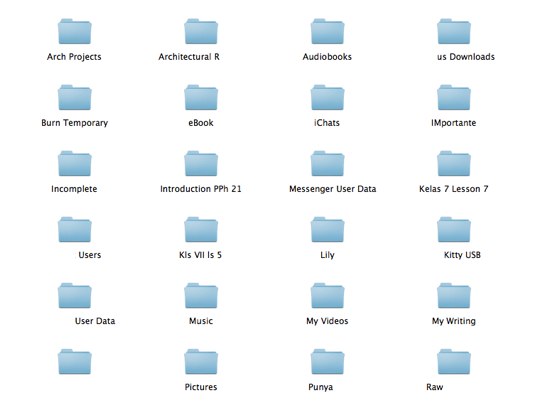Click the Users folder icon
550x413 pixels.
(x=75, y=230)
